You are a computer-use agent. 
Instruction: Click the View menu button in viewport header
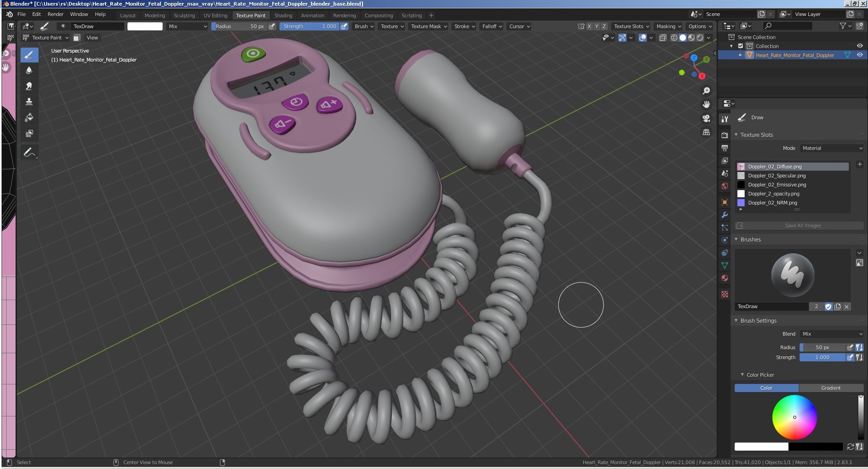(x=92, y=38)
